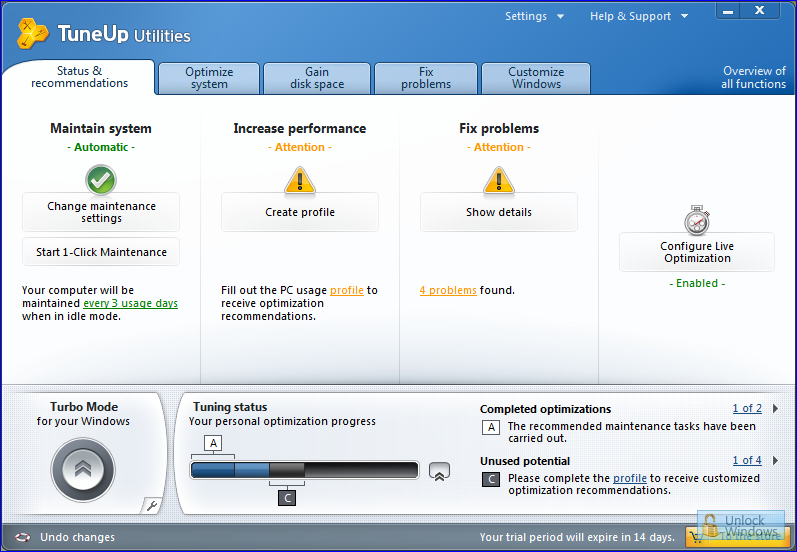This screenshot has width=797, height=552.
Task: Switch to the Gain disk space tab
Action: pyautogui.click(x=317, y=78)
